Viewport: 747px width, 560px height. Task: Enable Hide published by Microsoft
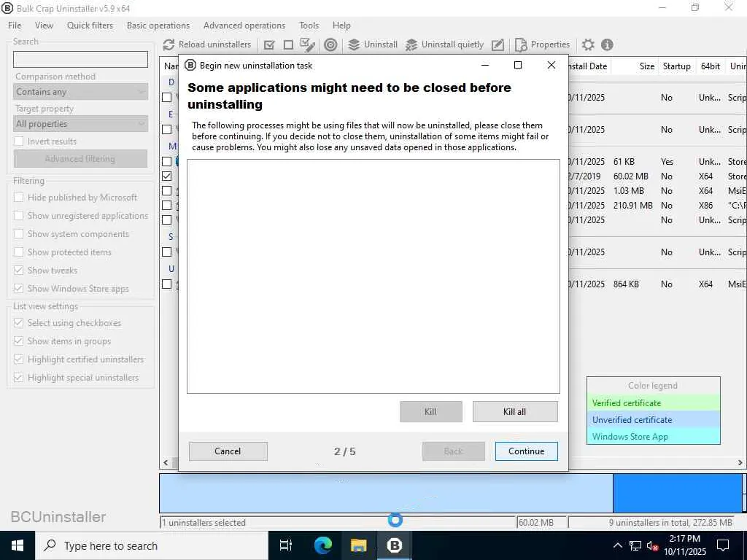tap(18, 197)
